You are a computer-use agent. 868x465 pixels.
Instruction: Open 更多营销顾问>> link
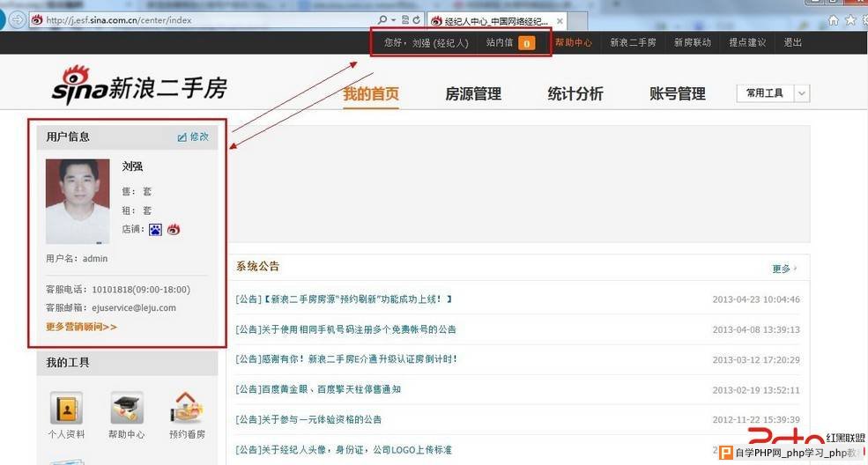point(81,327)
